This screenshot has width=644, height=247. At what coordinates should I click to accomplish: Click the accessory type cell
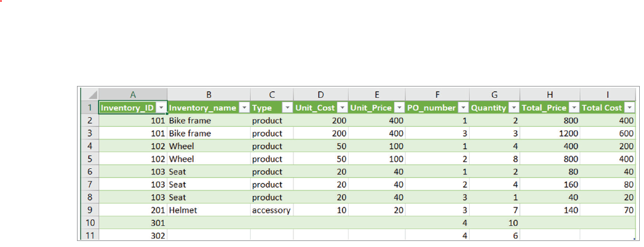click(x=271, y=210)
